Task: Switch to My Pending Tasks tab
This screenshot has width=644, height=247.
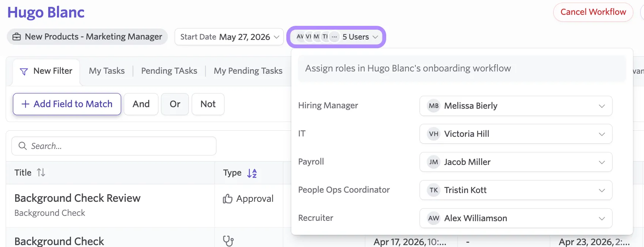Action: tap(248, 71)
